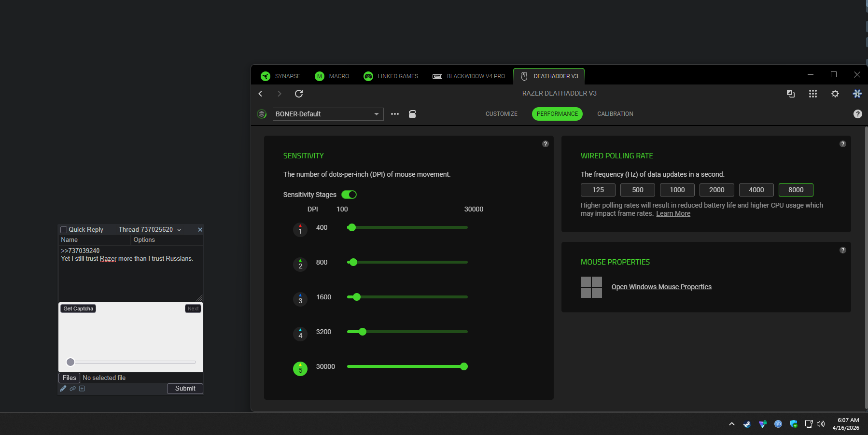Select sensitivity stage 3 badge
868x435 pixels.
[x=300, y=299]
